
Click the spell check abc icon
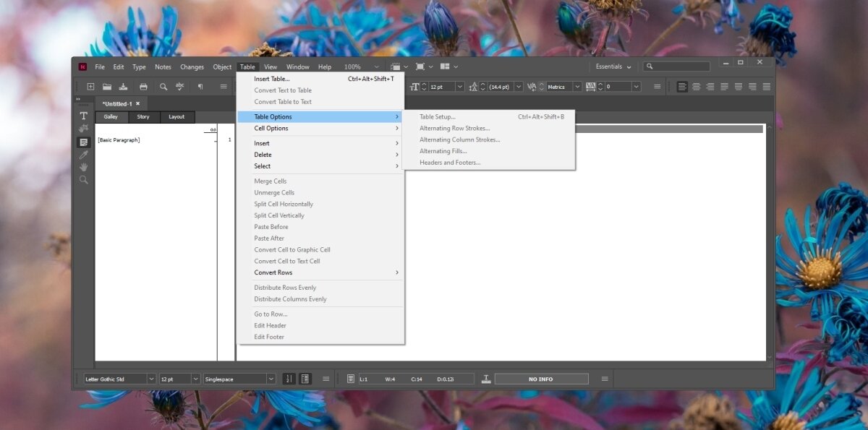[180, 87]
